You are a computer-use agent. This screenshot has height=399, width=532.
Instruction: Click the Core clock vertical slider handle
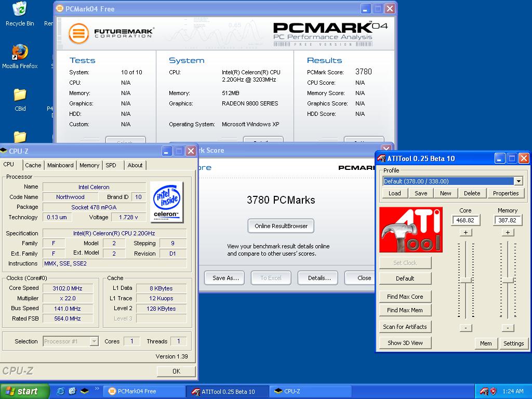coord(466,280)
